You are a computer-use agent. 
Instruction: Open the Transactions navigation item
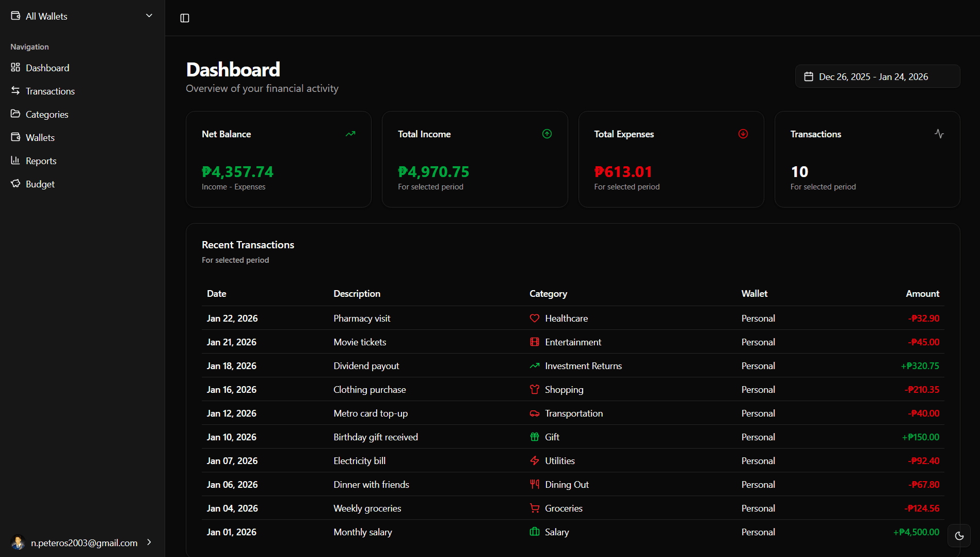[x=82, y=91]
